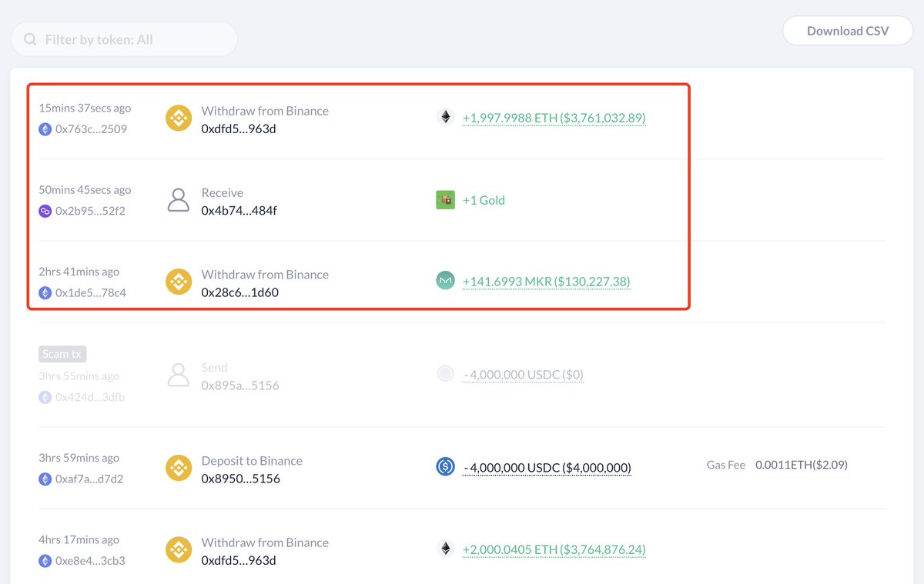Viewport: 924px width, 584px height.
Task: Click the user avatar icon in Receive row
Action: coord(179,200)
